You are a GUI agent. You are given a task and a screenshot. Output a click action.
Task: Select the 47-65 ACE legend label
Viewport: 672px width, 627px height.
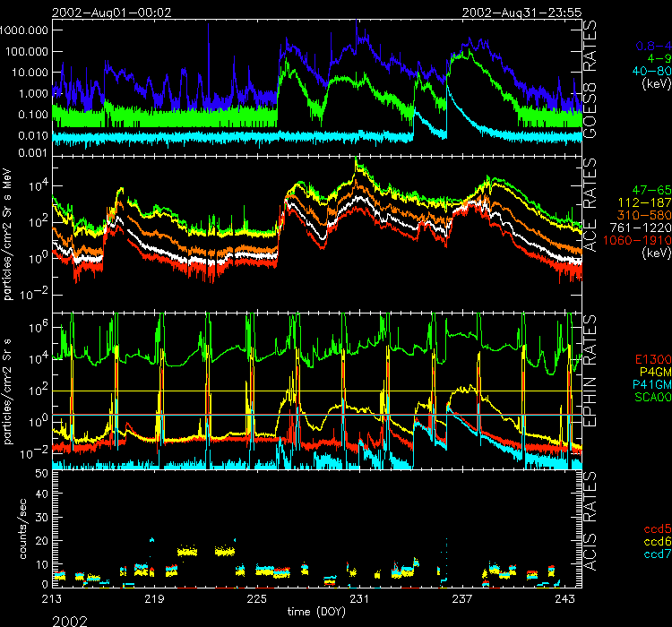point(650,191)
